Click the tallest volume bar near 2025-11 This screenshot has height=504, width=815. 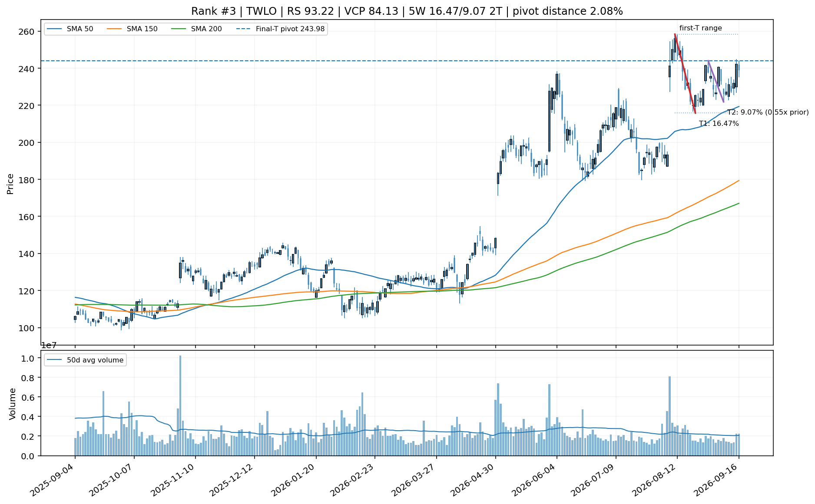180,405
